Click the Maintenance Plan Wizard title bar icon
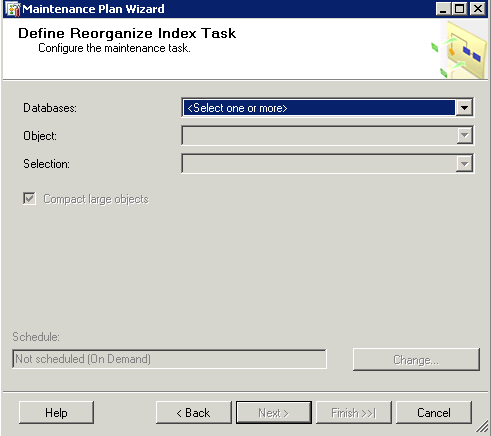Screen dimensions: 491x436 pos(13,9)
